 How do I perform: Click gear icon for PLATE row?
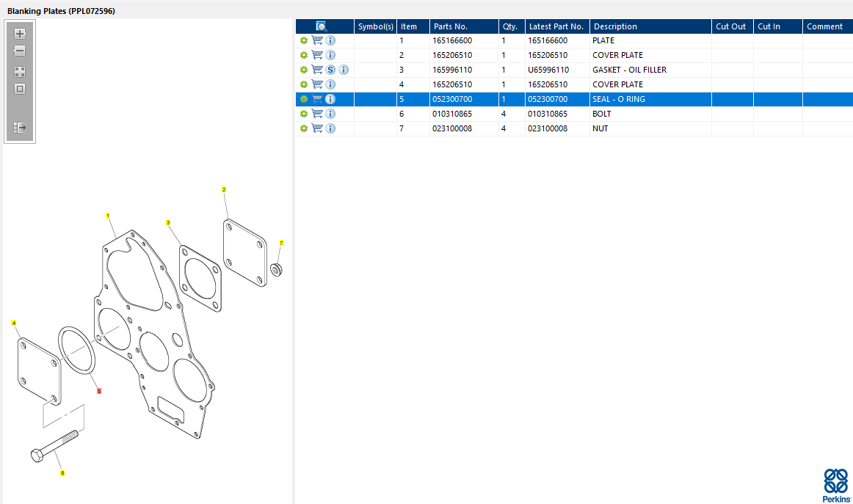[304, 40]
